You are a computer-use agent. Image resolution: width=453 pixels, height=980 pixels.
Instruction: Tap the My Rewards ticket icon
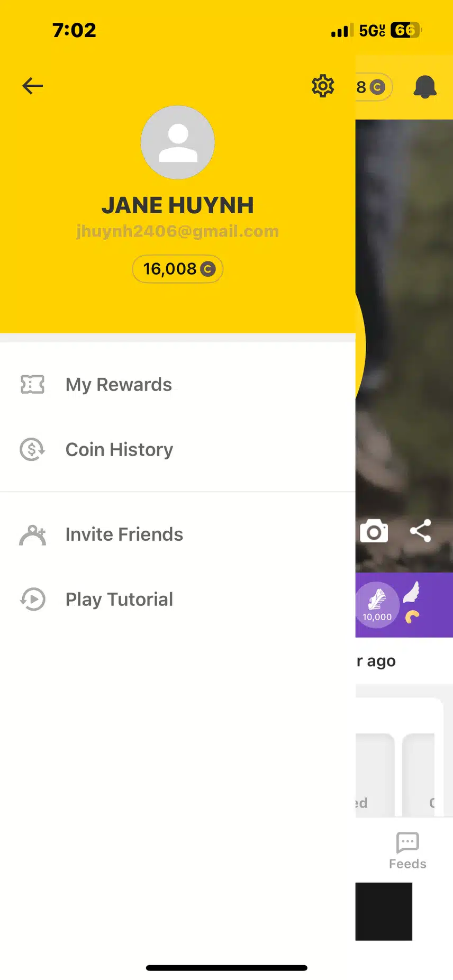[32, 385]
